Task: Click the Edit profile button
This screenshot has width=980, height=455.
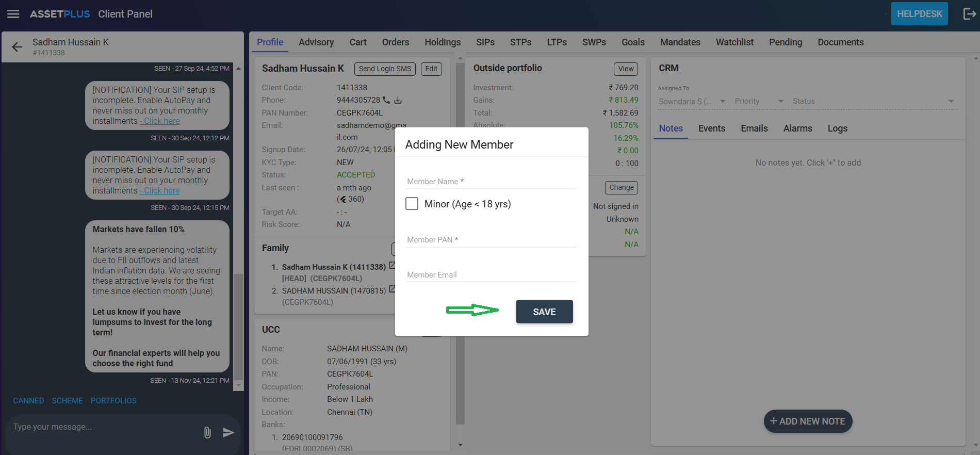Action: pyautogui.click(x=431, y=69)
